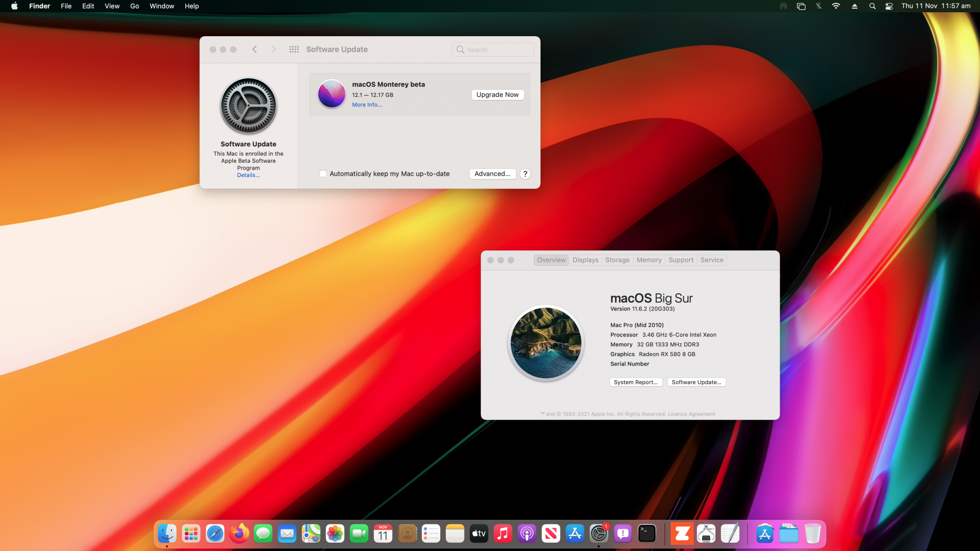This screenshot has height=551, width=980.
Task: Open Firefox from the dock
Action: pyautogui.click(x=239, y=533)
